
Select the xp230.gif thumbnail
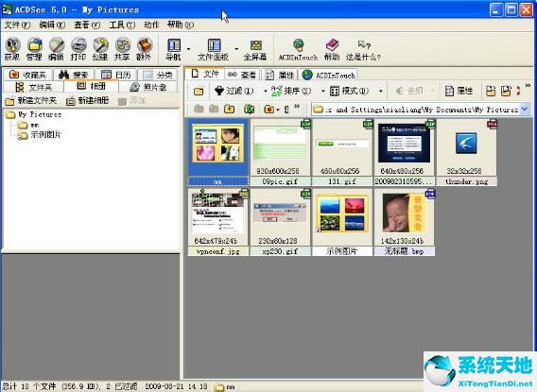coord(280,222)
